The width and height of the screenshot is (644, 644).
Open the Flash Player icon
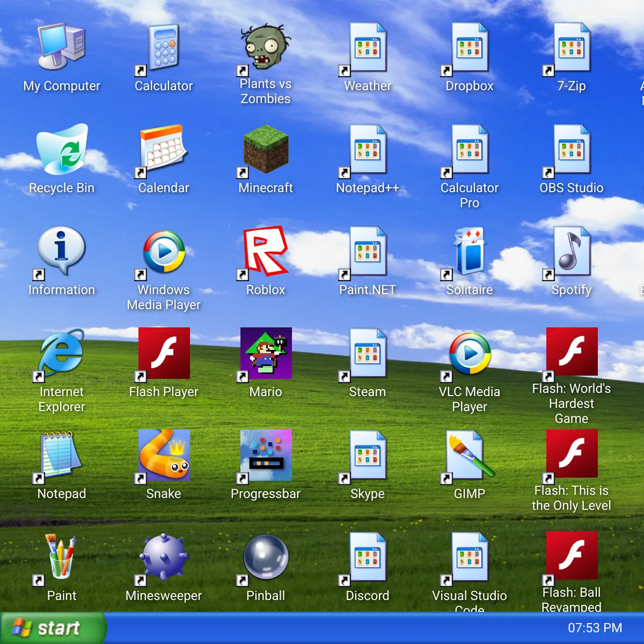click(164, 353)
